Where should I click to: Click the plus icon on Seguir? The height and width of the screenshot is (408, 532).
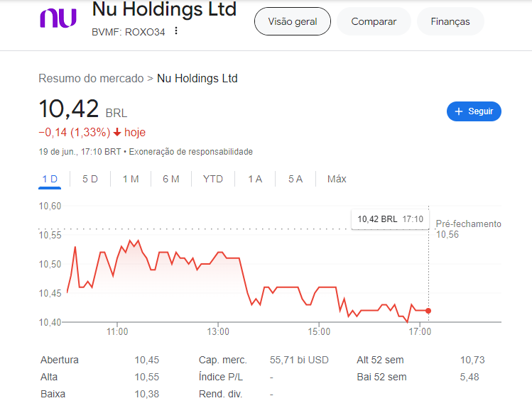(459, 111)
